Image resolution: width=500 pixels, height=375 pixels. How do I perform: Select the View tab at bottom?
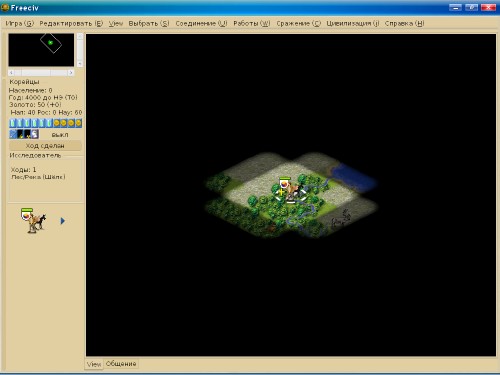[x=94, y=364]
